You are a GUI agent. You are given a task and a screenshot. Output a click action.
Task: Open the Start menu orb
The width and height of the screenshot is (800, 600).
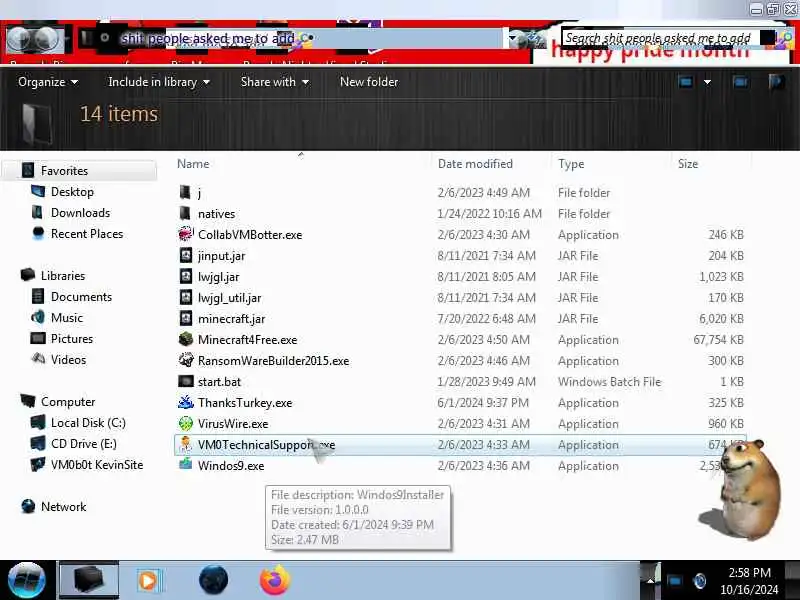(27, 580)
